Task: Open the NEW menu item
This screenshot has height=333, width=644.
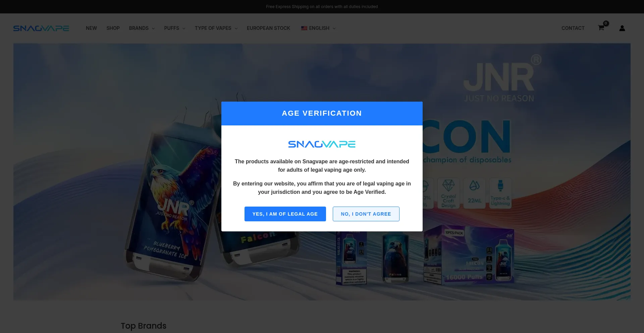Action: point(91,28)
